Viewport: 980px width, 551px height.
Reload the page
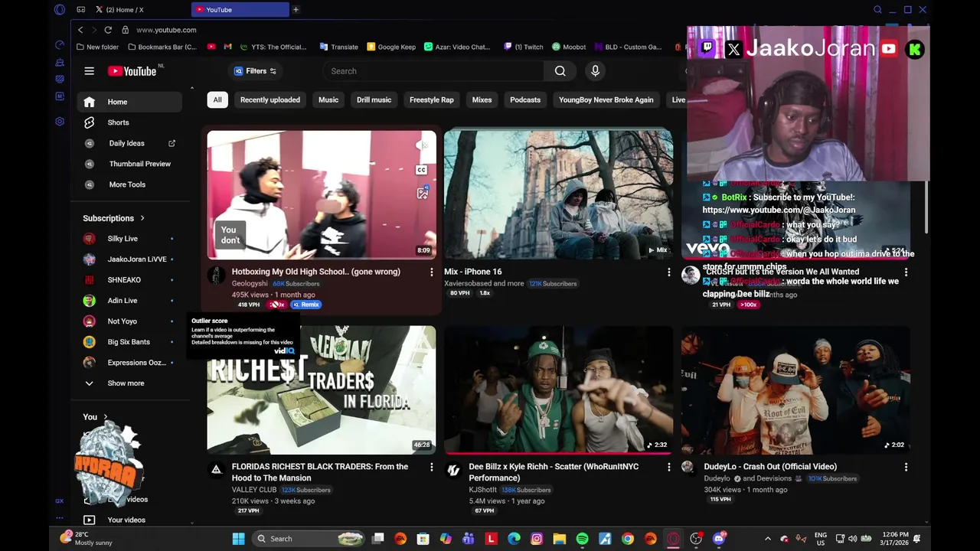click(x=108, y=30)
